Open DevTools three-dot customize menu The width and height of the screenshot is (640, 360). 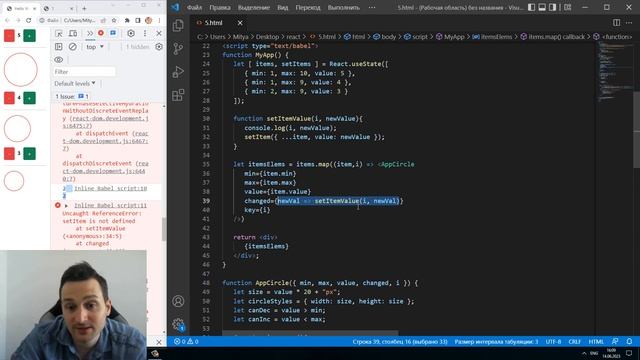point(145,33)
